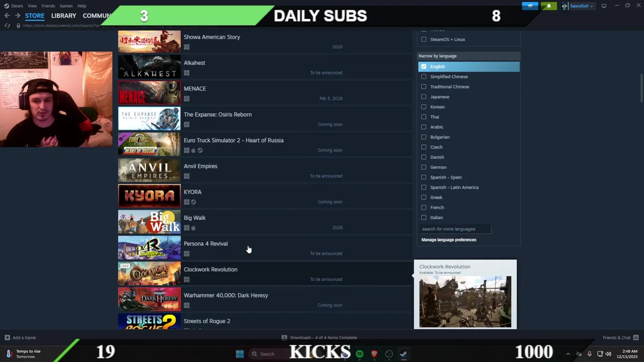Image resolution: width=644 pixels, height=362 pixels.
Task: Enter Big Picture mode via monitor icon
Action: coord(604,6)
